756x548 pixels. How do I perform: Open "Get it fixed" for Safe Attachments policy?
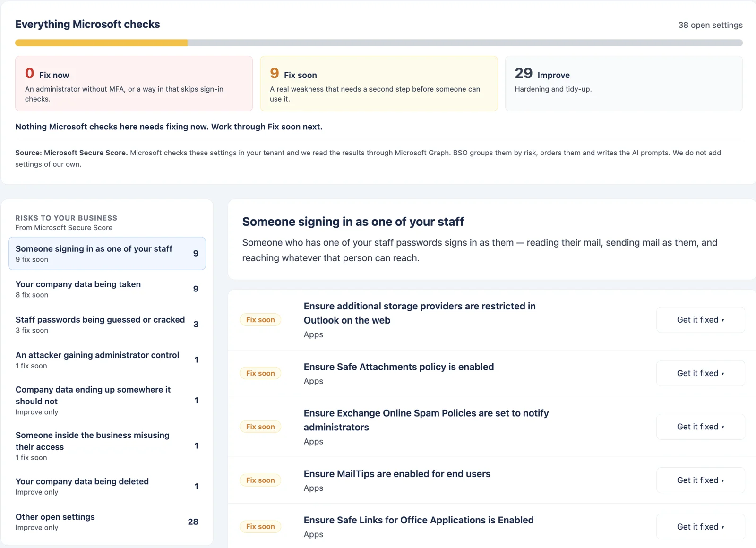700,373
